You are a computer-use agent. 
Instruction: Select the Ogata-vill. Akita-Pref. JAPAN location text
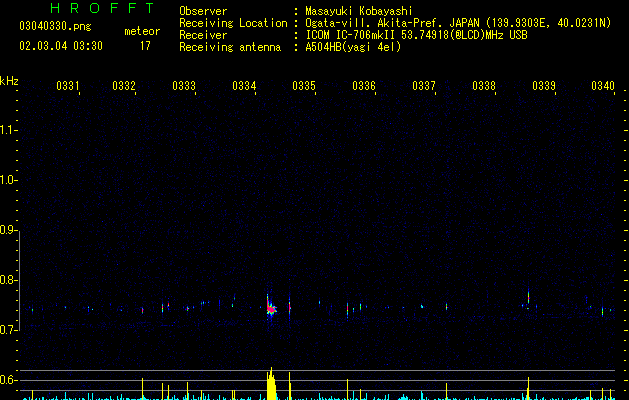tap(458, 23)
